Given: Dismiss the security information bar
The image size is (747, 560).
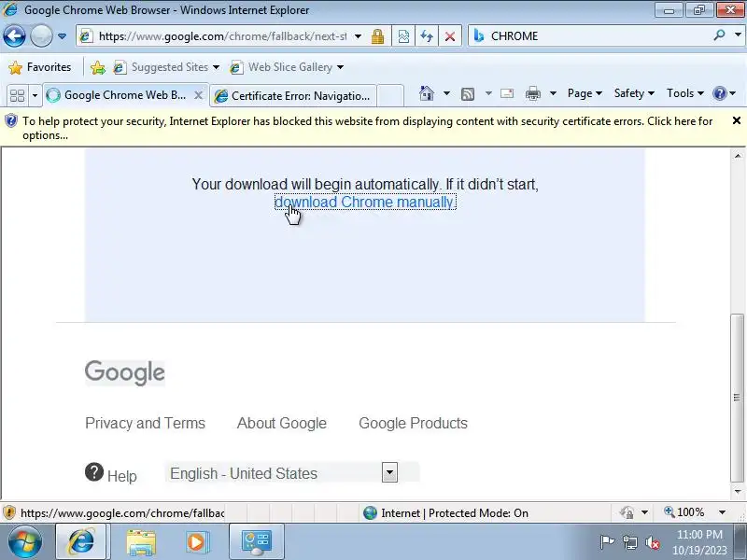Looking at the screenshot, I should 736,120.
